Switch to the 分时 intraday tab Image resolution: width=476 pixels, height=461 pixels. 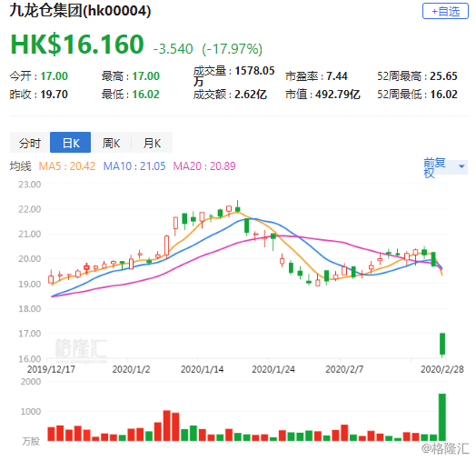coord(30,143)
